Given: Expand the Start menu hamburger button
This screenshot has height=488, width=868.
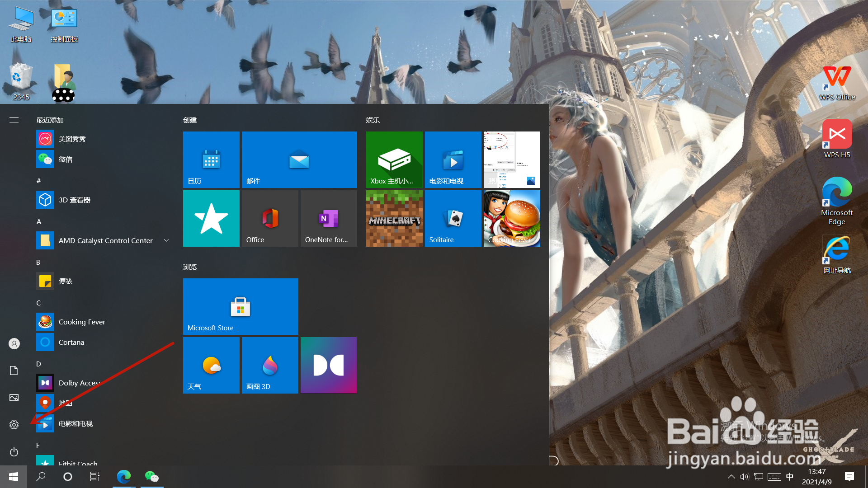Looking at the screenshot, I should pos(14,120).
